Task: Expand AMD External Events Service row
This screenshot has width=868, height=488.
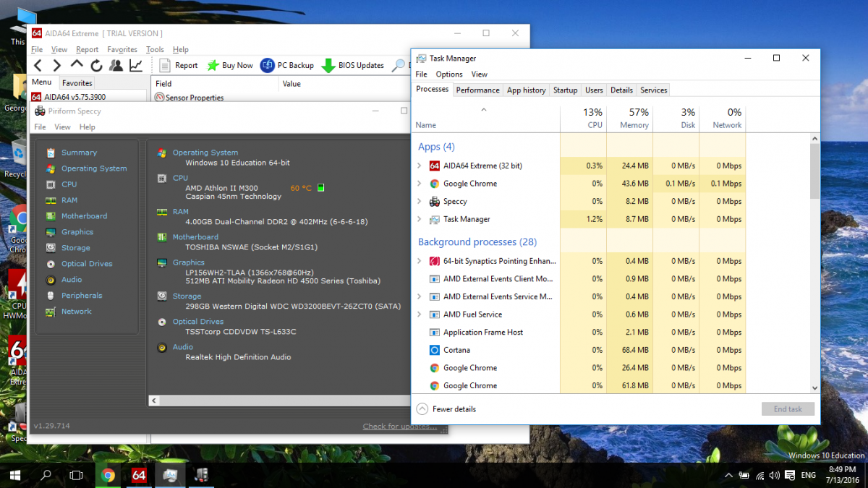Action: click(x=419, y=296)
